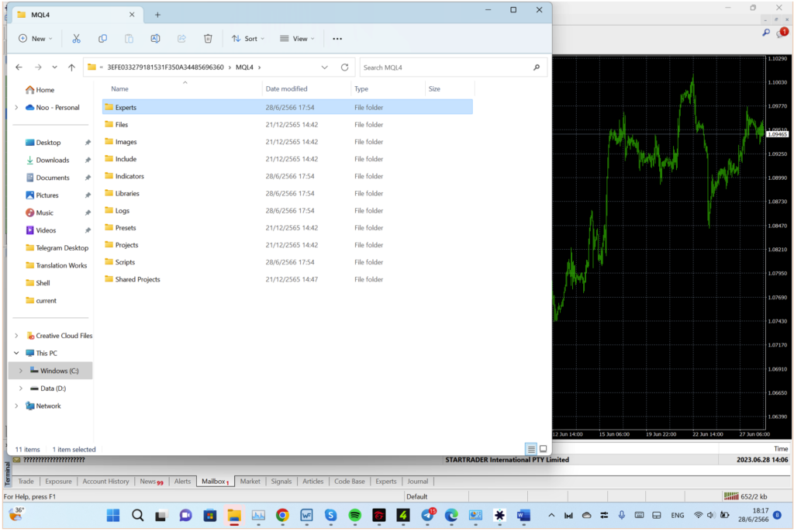Switch to details view layout icon
794x532 pixels.
click(530, 449)
